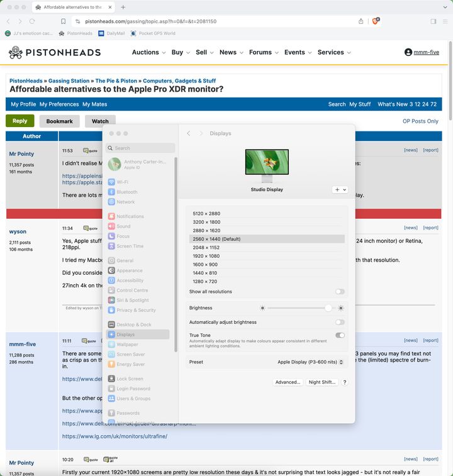Expand the Auctions navigation dropdown
The height and width of the screenshot is (476, 453).
point(149,52)
